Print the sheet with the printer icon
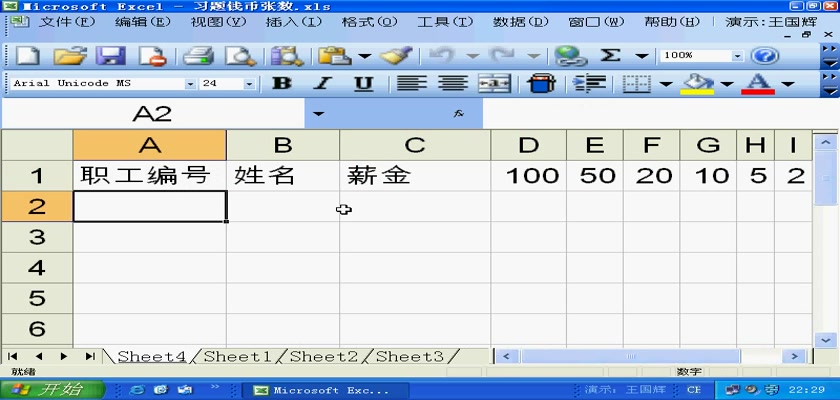Screen dimensions: 840x400 [x=198, y=56]
